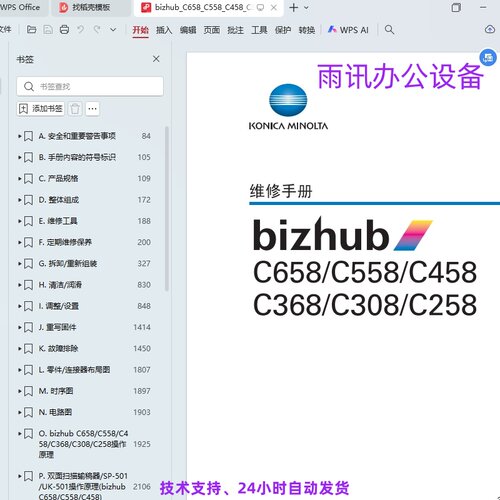500x500 pixels.
Task: Click the delete bookmark trash icon
Action: 75,109
